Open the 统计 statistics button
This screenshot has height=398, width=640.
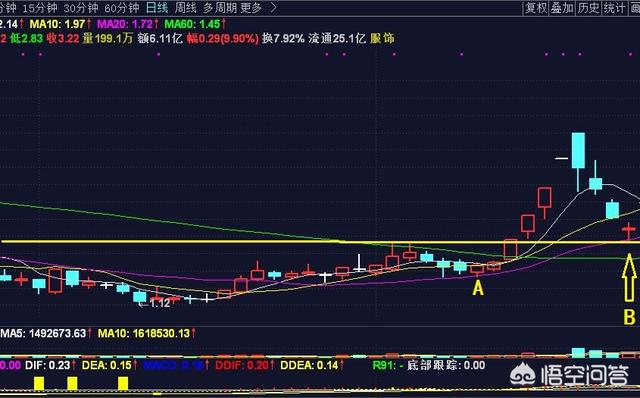(x=614, y=8)
